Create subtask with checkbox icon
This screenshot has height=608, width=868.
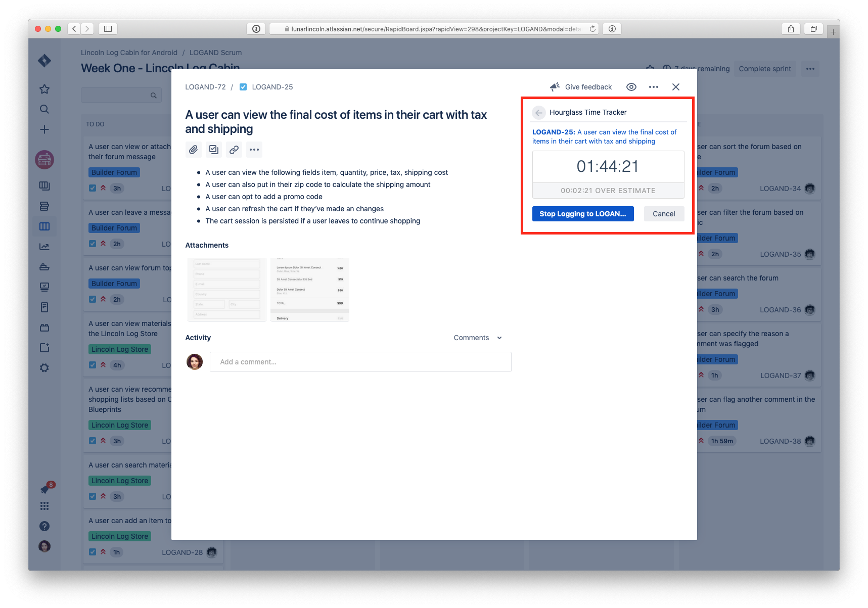(x=214, y=150)
